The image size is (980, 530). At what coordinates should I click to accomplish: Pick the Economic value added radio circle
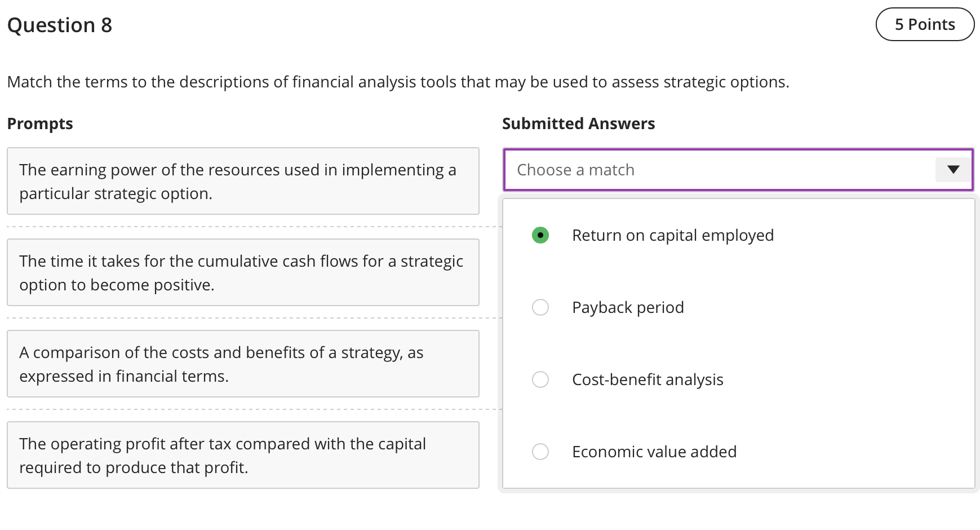pyautogui.click(x=540, y=452)
